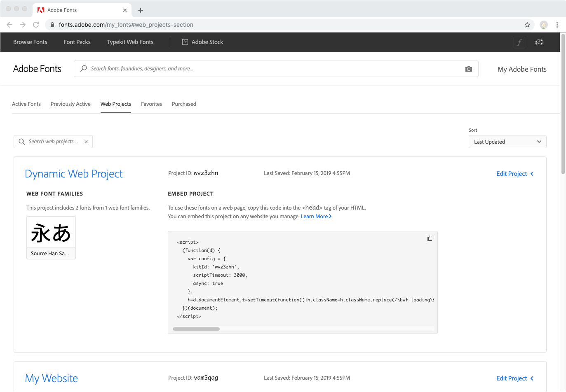This screenshot has width=566, height=392.
Task: Expand Edit Project for Dynamic Web Project
Action: tap(514, 174)
